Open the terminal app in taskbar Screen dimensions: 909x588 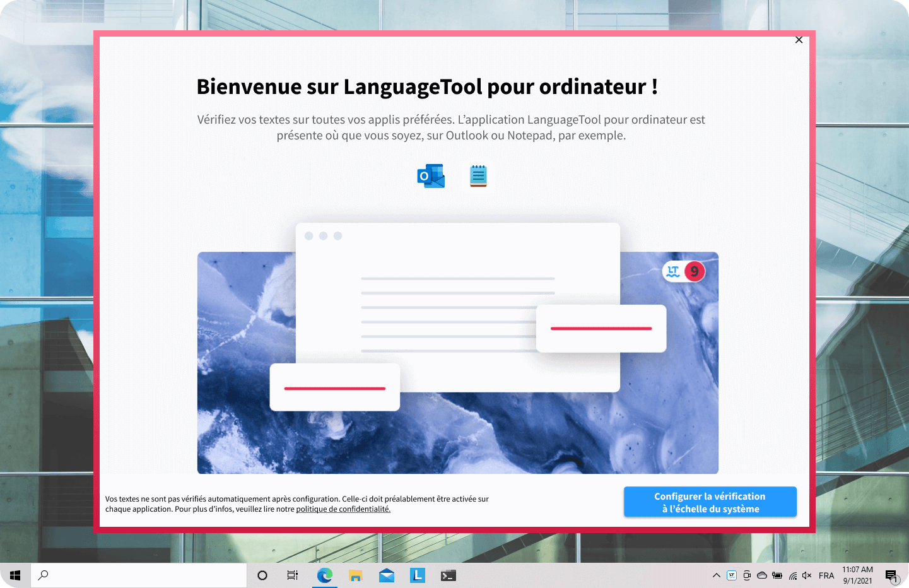(x=449, y=575)
